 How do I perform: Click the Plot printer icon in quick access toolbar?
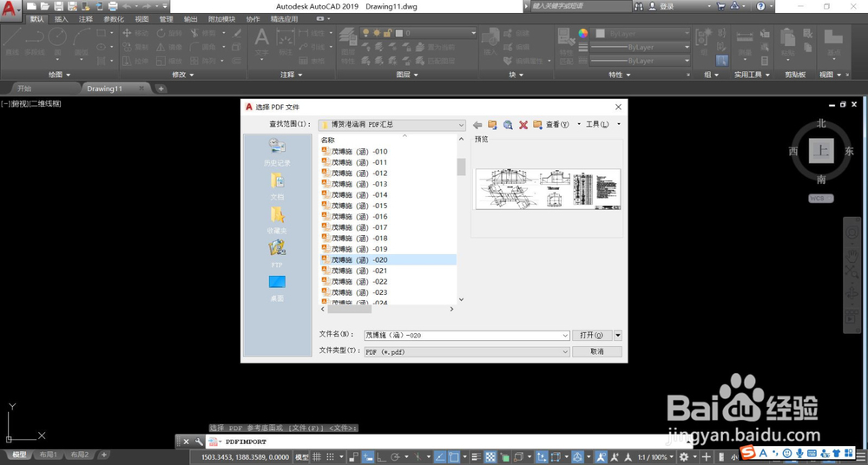click(x=113, y=7)
